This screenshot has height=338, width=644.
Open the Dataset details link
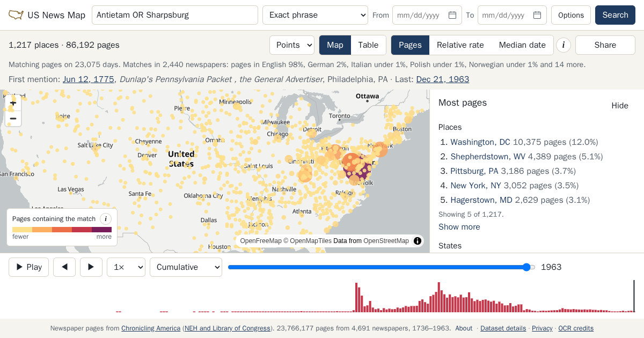coord(503,328)
